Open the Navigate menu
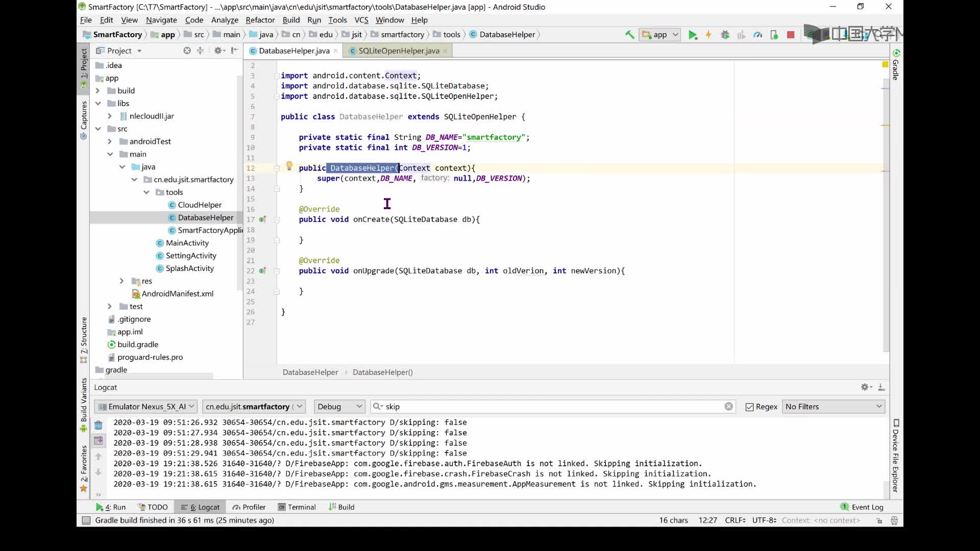Viewport: 980px width, 551px height. (161, 20)
